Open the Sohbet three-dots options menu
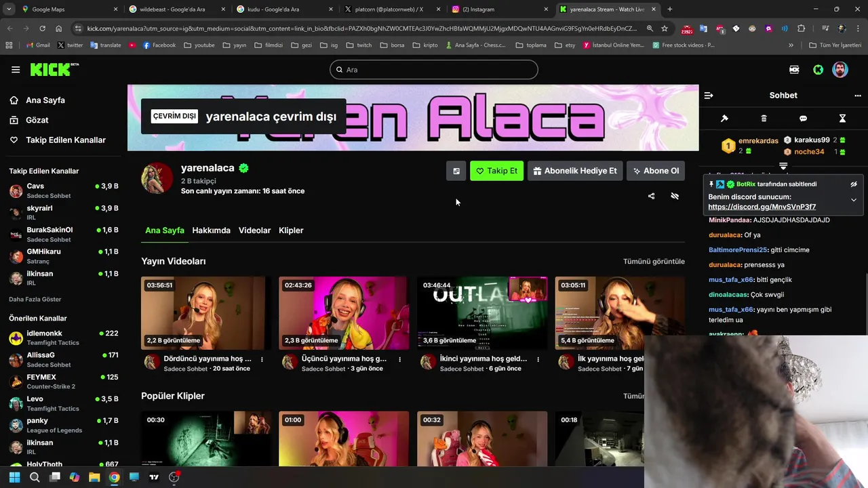The width and height of the screenshot is (868, 488). 858,96
